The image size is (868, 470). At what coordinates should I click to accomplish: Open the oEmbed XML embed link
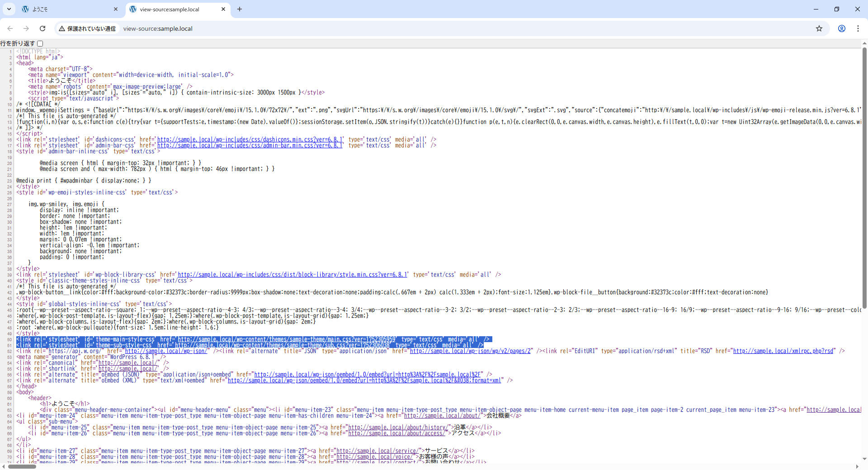point(364,381)
